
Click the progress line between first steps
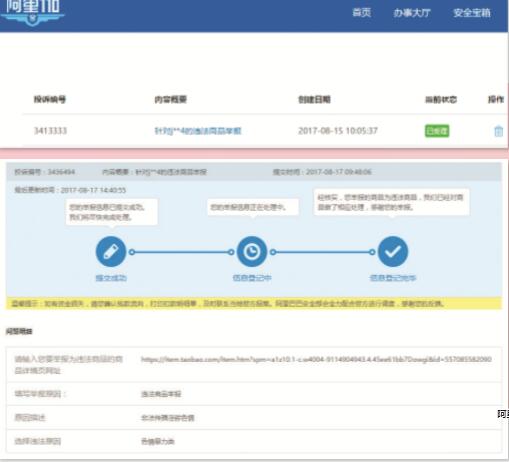pos(182,252)
